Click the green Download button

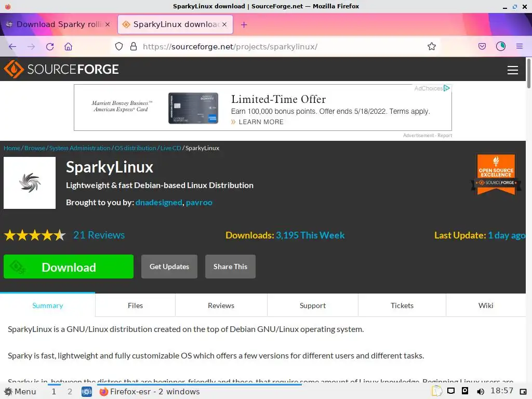pyautogui.click(x=69, y=267)
